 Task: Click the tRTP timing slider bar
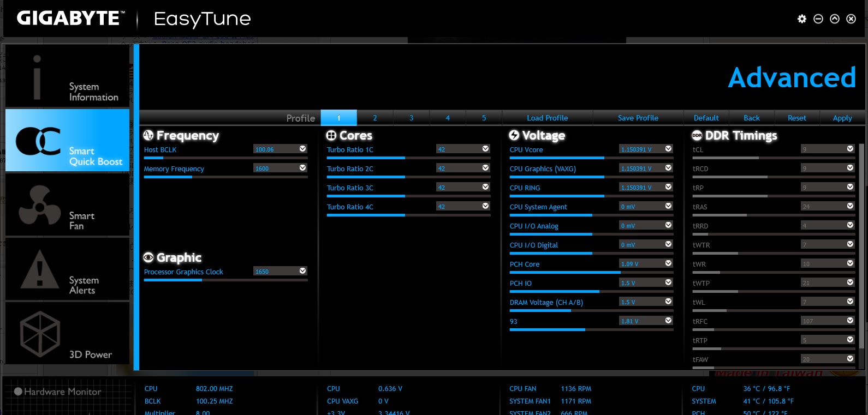774,349
